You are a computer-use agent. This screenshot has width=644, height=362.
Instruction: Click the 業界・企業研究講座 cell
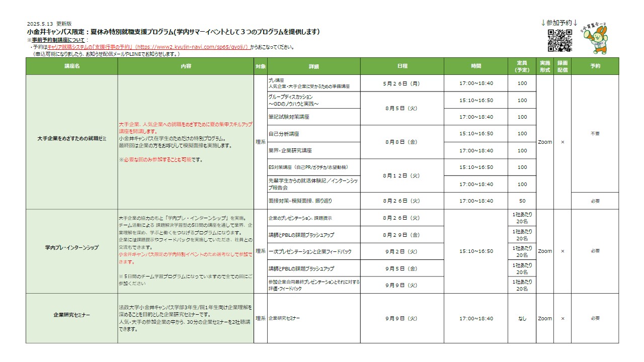coord(313,150)
